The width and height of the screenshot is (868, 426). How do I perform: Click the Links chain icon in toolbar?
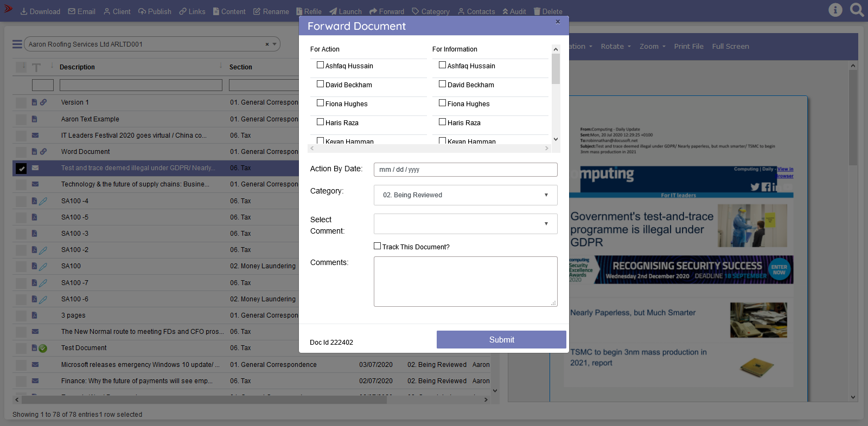[183, 11]
